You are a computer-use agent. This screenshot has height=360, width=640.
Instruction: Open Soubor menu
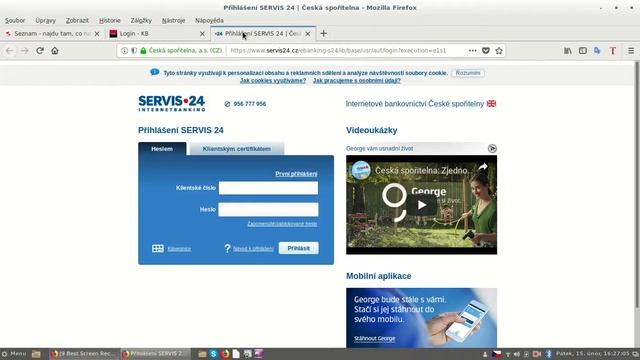15,20
